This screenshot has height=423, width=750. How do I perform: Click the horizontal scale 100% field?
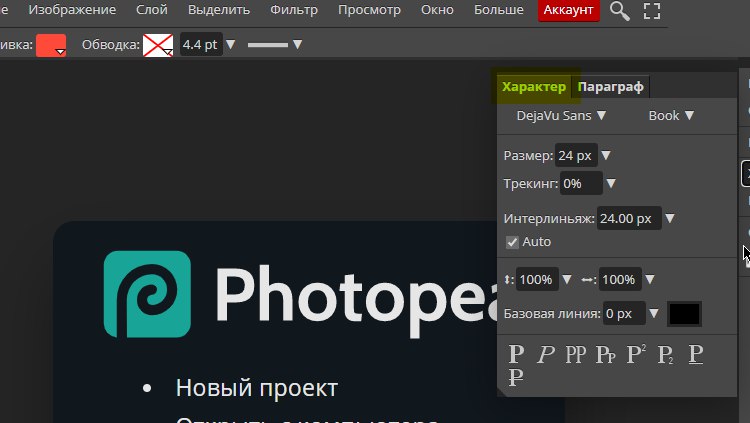pos(620,279)
